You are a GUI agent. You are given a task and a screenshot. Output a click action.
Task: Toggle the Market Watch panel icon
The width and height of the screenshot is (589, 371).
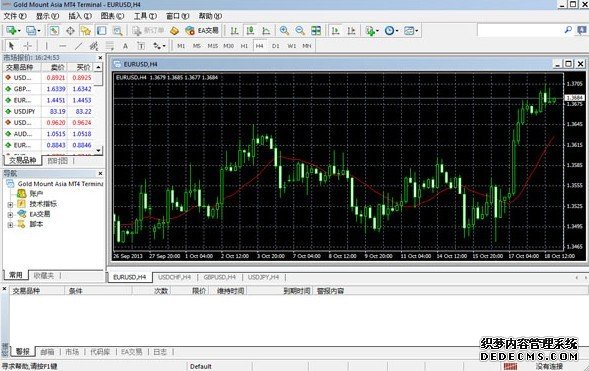54,31
